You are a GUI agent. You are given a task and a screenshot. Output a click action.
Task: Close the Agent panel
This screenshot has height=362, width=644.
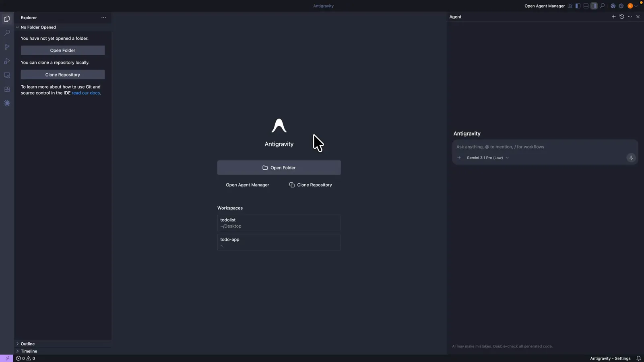point(638,17)
